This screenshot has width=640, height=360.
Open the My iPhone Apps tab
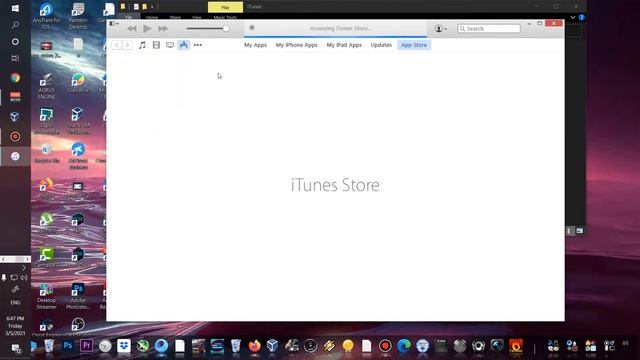pos(297,45)
